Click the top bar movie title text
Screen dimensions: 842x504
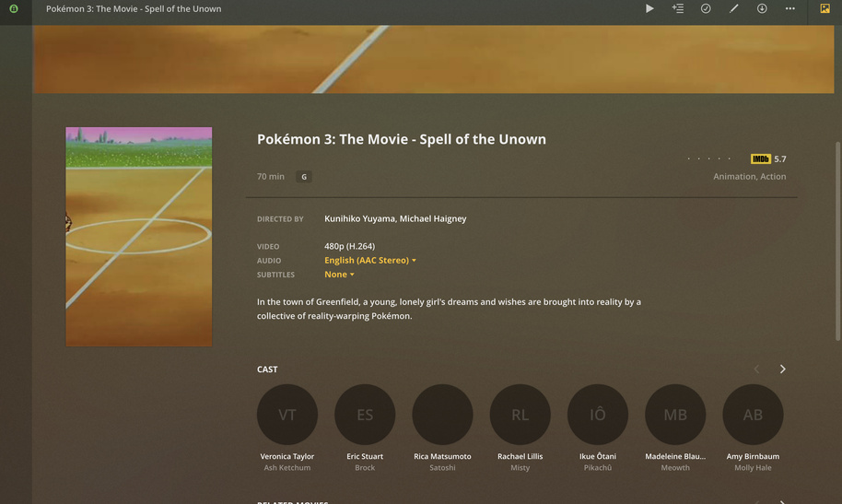134,8
